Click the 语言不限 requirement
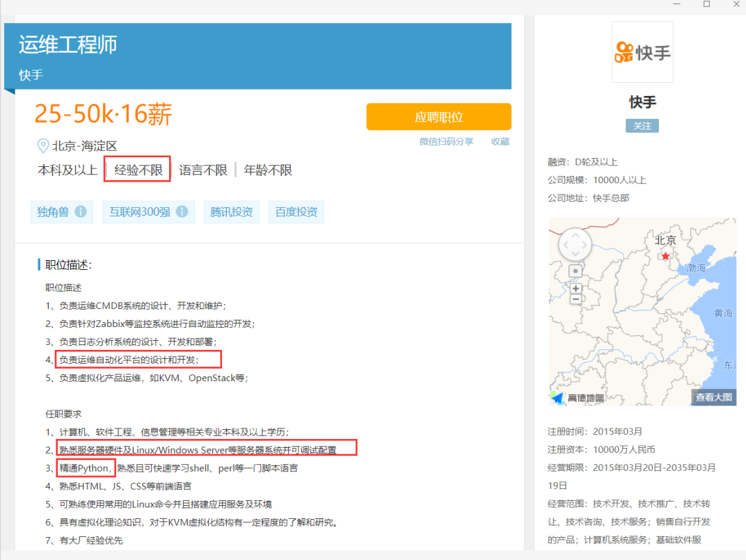Image resolution: width=746 pixels, height=560 pixels. (x=203, y=170)
